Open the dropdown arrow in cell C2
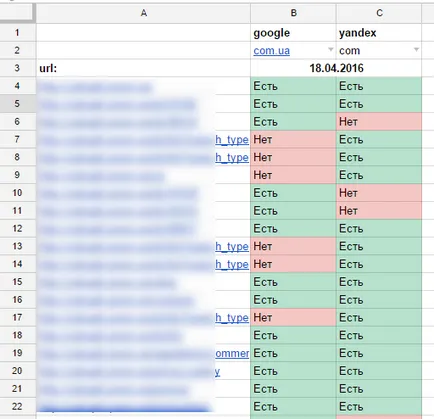Viewport: 434px width, 419px height. tap(416, 50)
